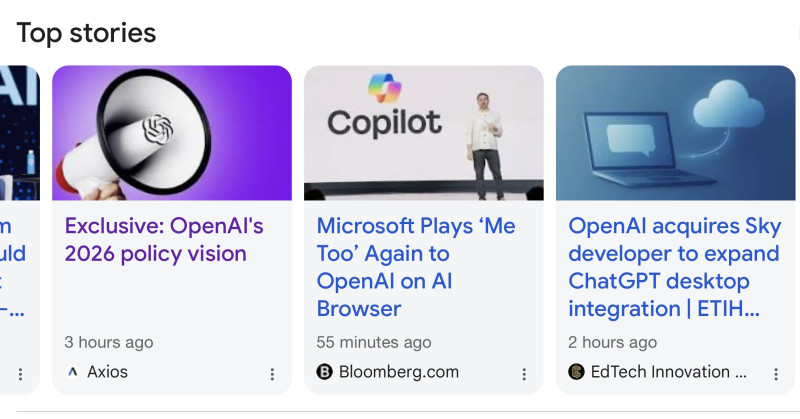Open "Microsoft Plays 'Me Too' Again" headline
Screen dimensions: 800x419
[416, 267]
